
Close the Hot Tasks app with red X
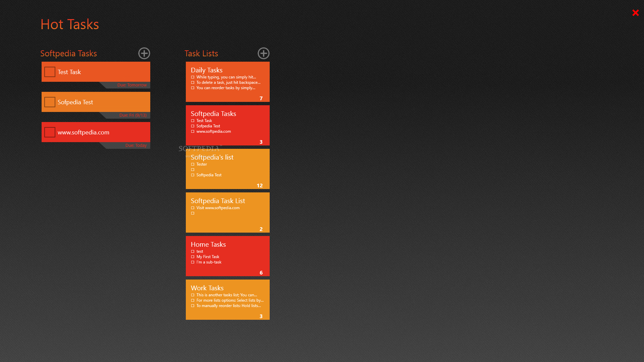(635, 13)
